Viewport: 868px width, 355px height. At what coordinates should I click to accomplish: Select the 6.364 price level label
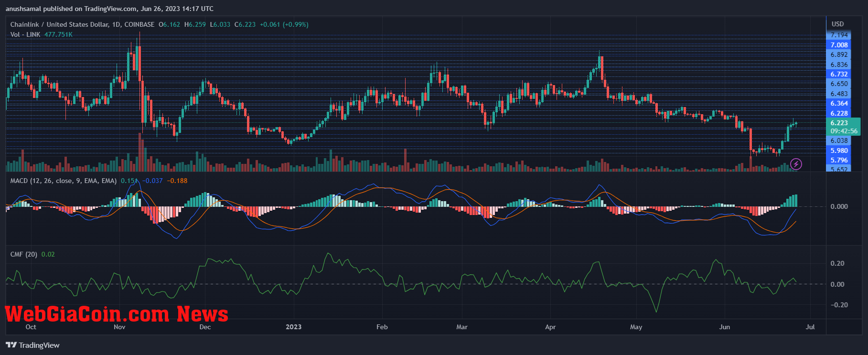839,103
